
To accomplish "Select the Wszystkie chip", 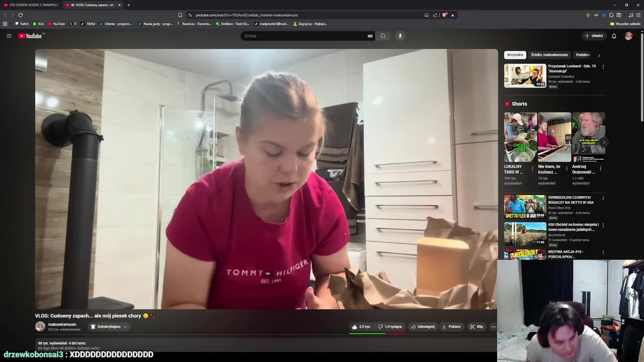I will pyautogui.click(x=515, y=55).
